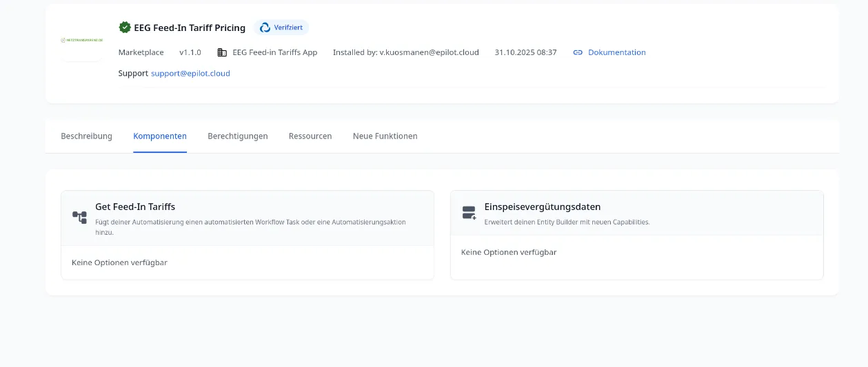868x367 pixels.
Task: Open the Neue Funktionen tab
Action: pyautogui.click(x=385, y=136)
